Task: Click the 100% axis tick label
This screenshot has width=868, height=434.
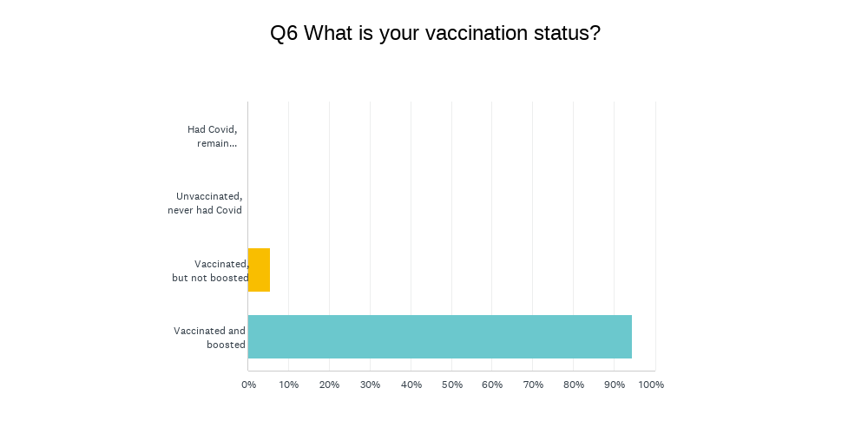Action: 651,385
